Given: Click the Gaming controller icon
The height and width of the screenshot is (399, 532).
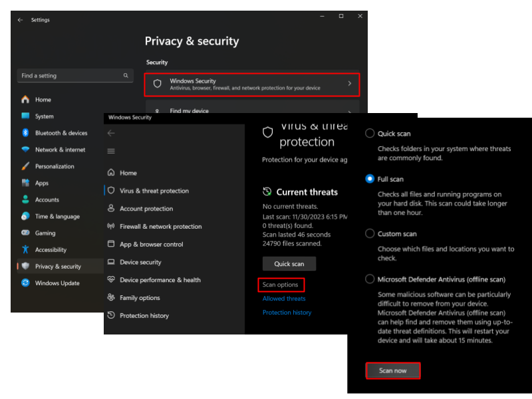Looking at the screenshot, I should tap(25, 233).
